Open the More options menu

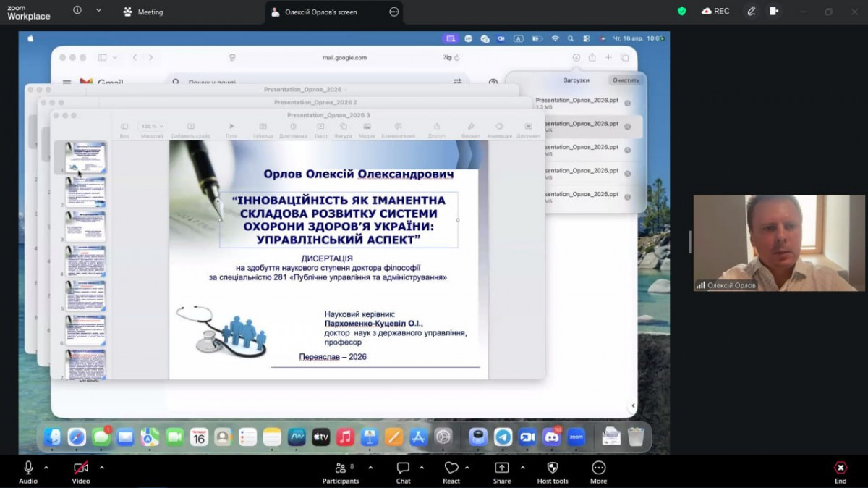(598, 468)
